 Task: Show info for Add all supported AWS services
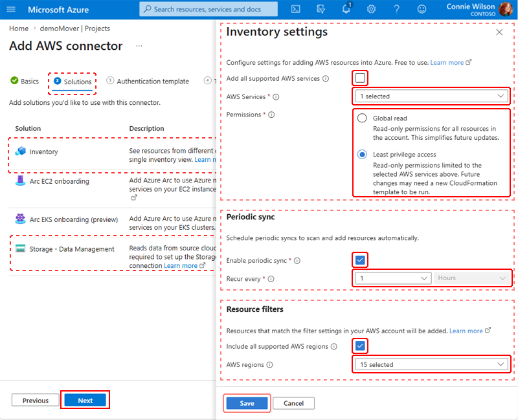[326, 78]
